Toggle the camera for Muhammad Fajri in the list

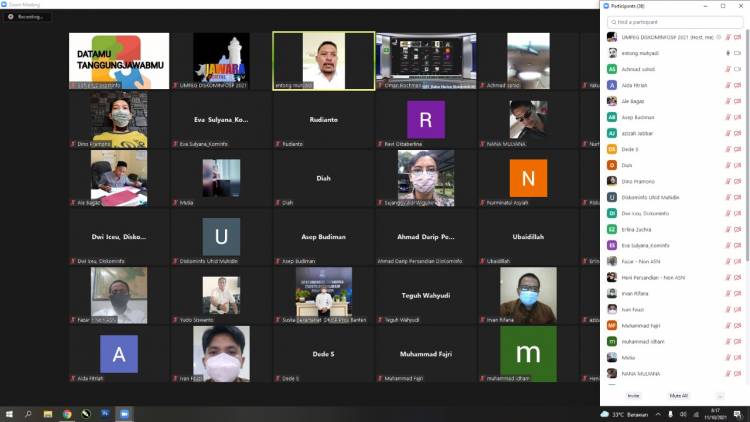pos(738,325)
